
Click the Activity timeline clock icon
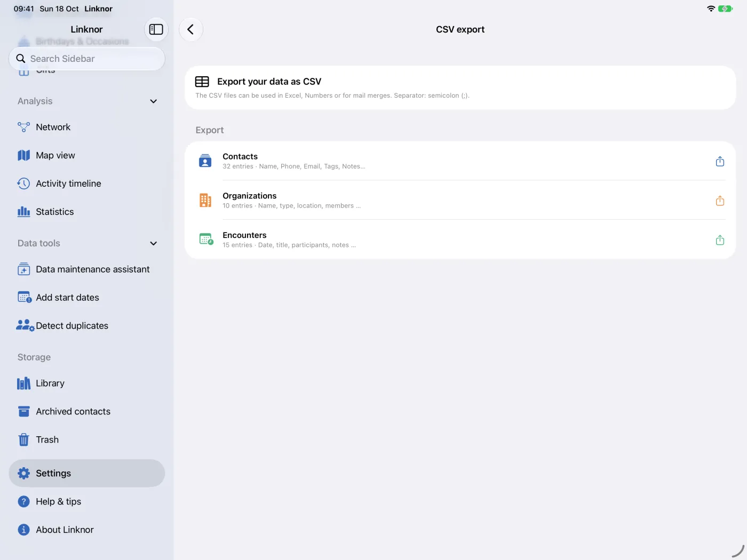click(23, 183)
